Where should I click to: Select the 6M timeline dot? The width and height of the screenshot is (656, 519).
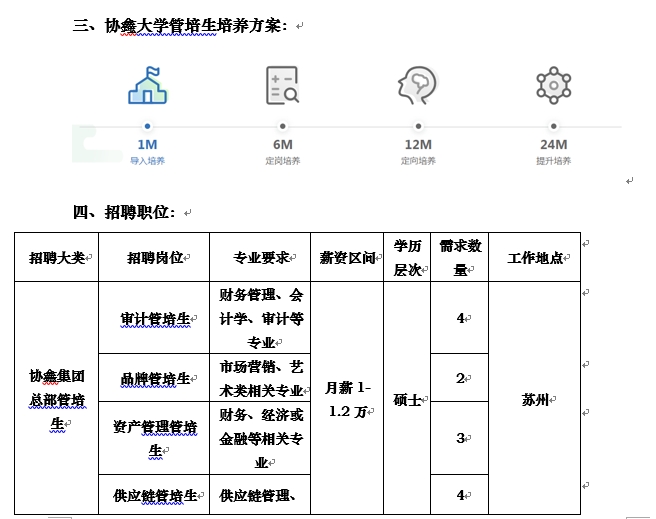[283, 126]
